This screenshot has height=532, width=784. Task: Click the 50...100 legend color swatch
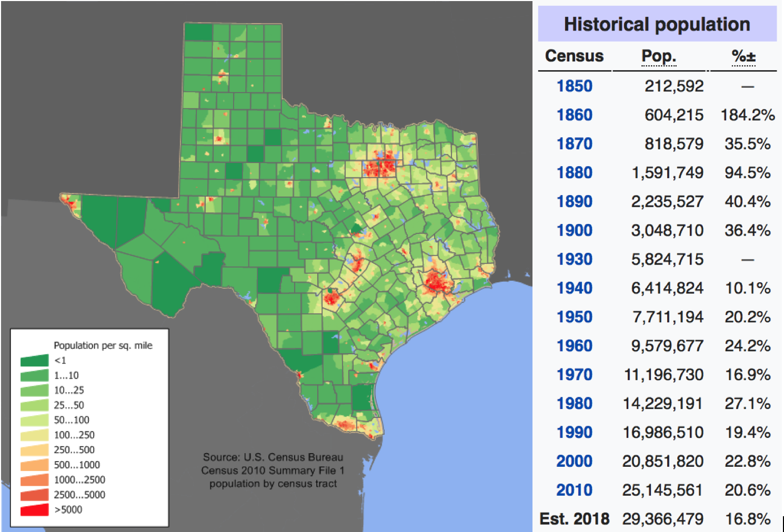tap(34, 420)
